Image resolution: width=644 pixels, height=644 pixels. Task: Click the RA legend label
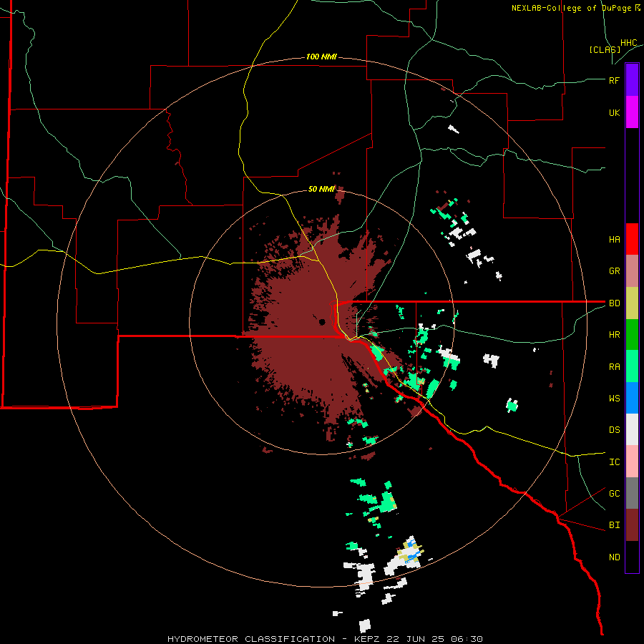pyautogui.click(x=614, y=367)
